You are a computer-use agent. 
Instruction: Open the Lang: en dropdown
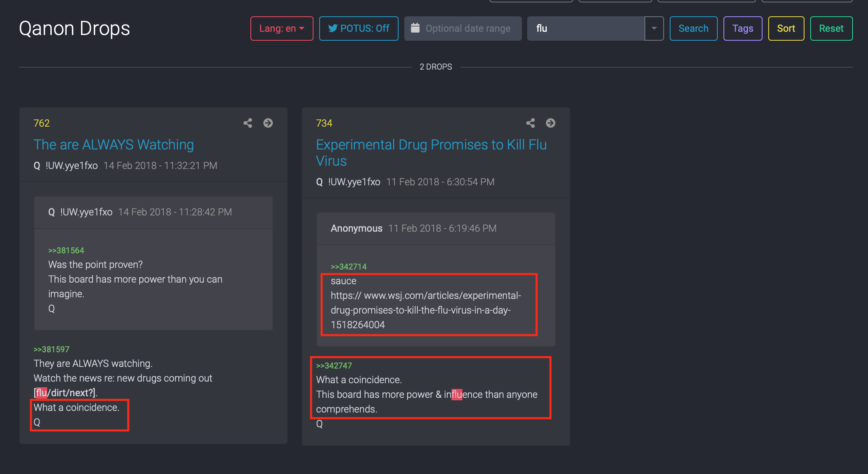coord(282,29)
